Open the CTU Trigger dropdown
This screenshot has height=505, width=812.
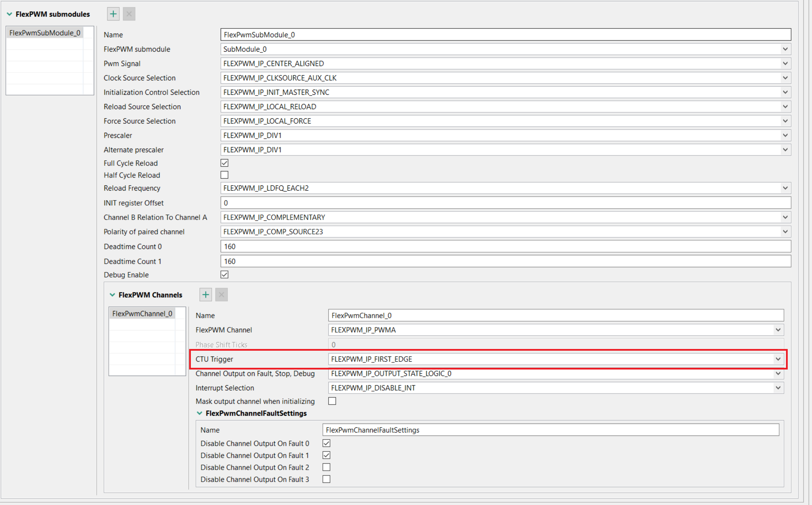coord(778,359)
